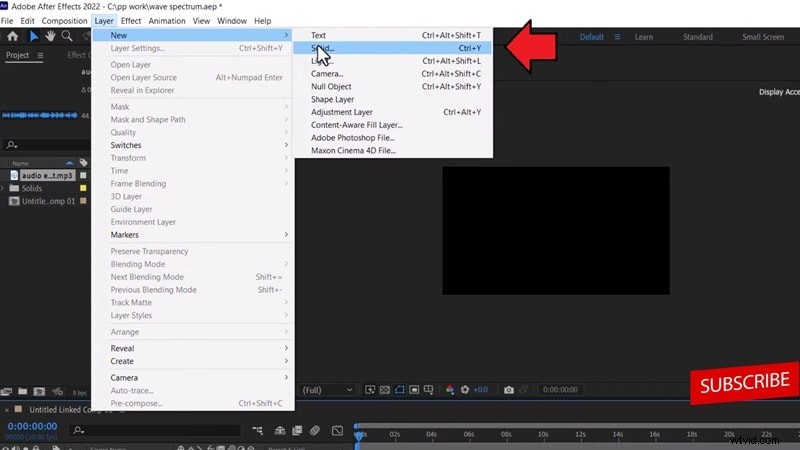Open the (Full) resolution dropdown

[x=327, y=390]
